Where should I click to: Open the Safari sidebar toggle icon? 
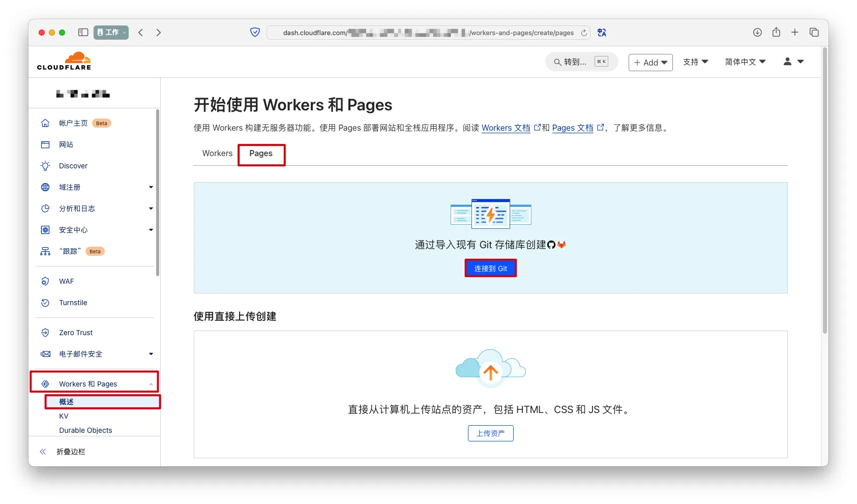point(83,33)
